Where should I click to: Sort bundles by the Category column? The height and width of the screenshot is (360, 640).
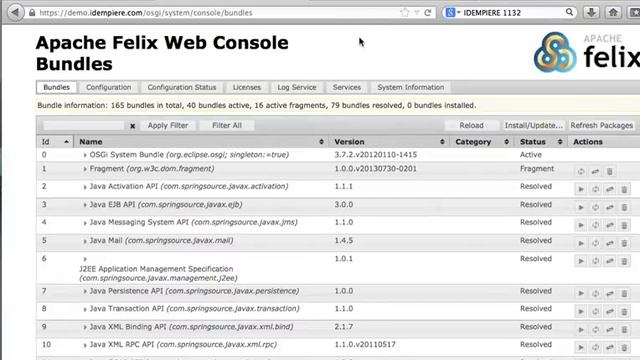tap(482, 142)
